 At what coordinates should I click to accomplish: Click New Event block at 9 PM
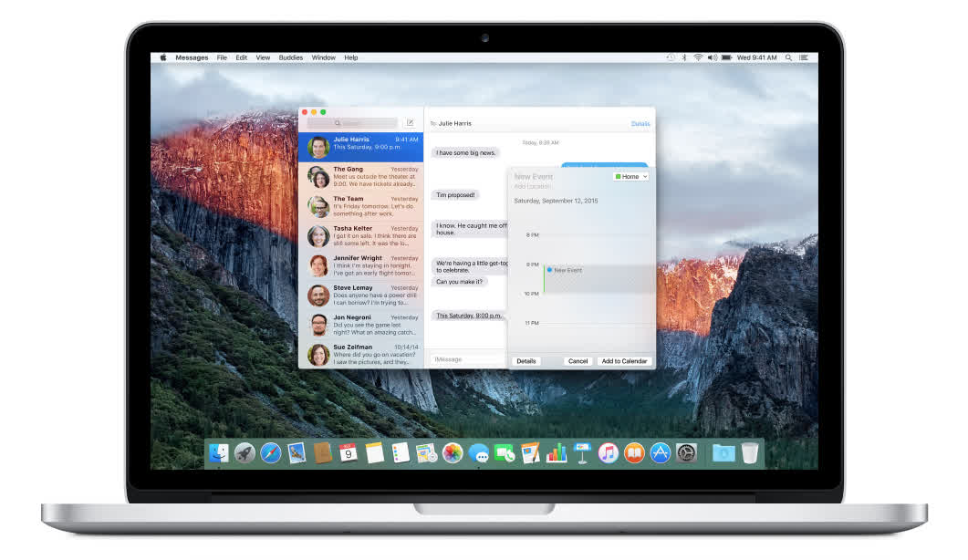click(598, 279)
